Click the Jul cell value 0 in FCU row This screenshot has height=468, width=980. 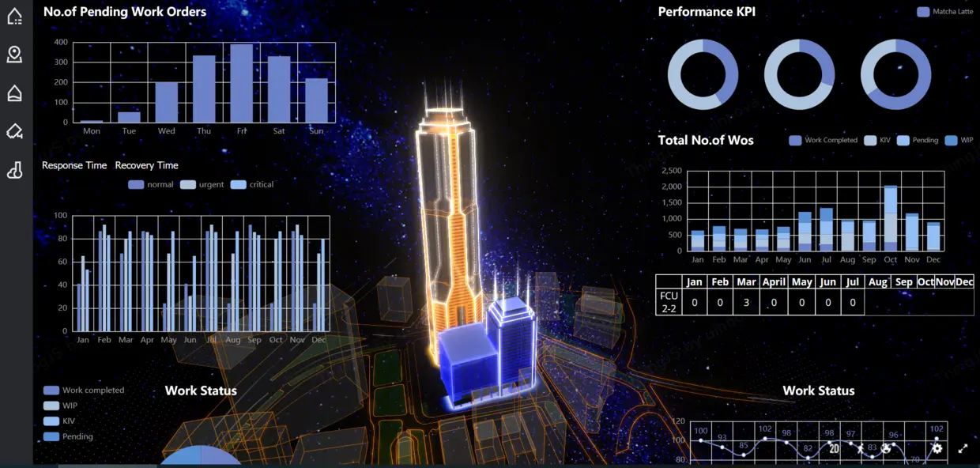point(852,302)
